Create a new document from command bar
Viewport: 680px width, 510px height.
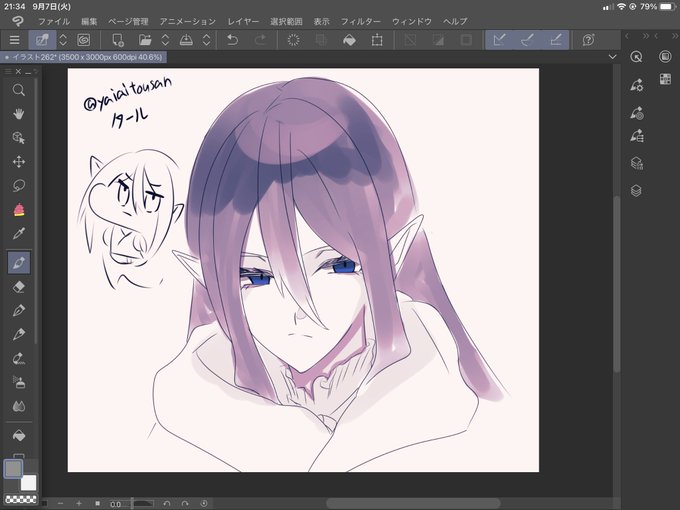118,40
